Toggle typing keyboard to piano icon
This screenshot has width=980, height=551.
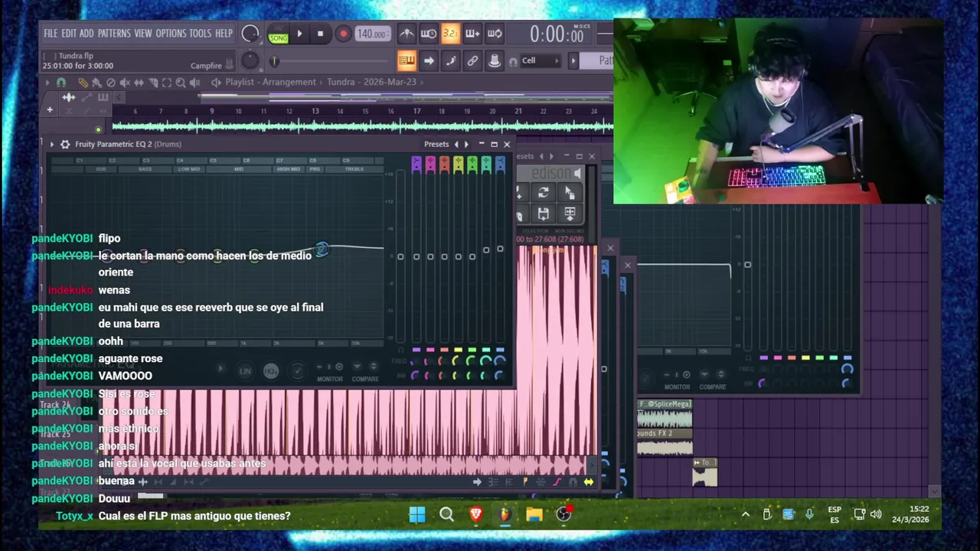coord(407,60)
